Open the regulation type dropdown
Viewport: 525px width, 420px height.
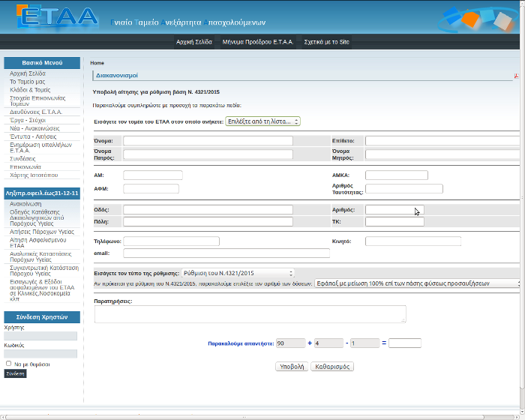click(x=238, y=273)
